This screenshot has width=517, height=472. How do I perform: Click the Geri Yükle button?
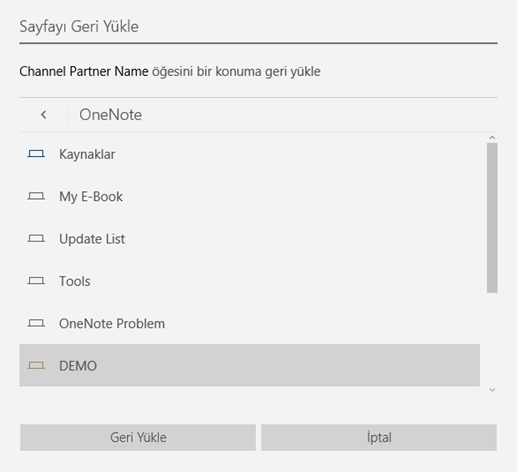pyautogui.click(x=138, y=437)
